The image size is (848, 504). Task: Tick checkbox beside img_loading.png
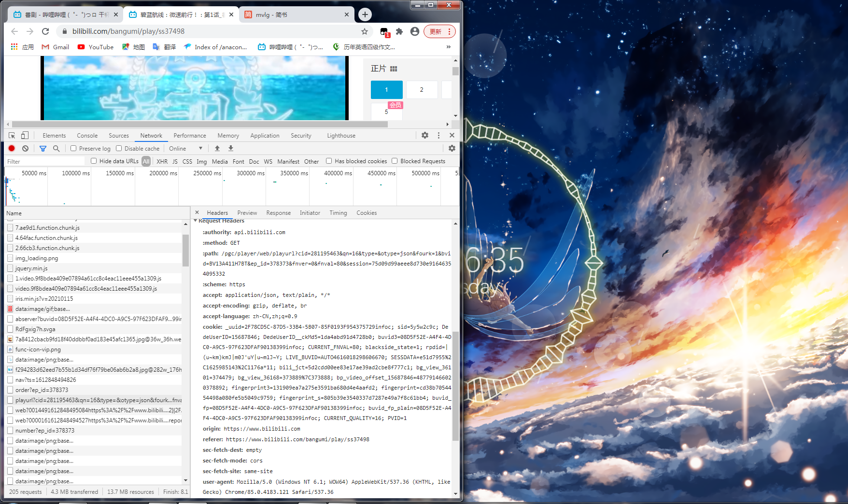click(10, 258)
